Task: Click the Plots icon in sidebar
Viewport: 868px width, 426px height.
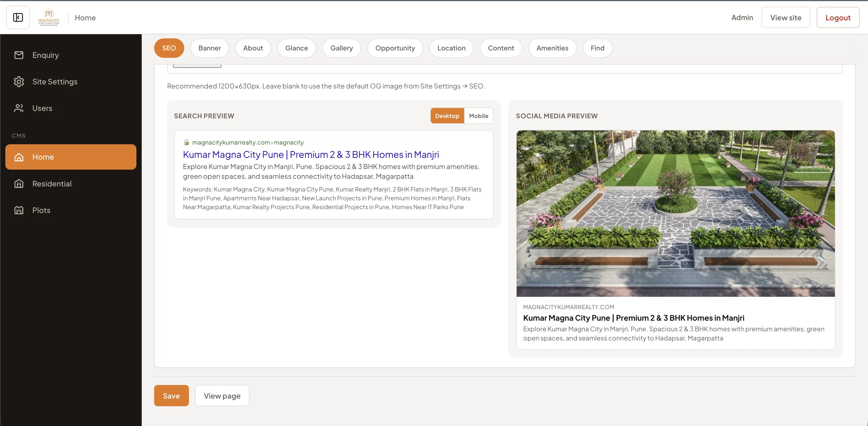Action: point(19,210)
